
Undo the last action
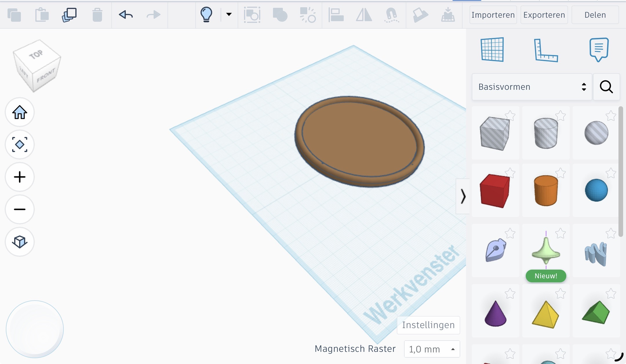[126, 15]
